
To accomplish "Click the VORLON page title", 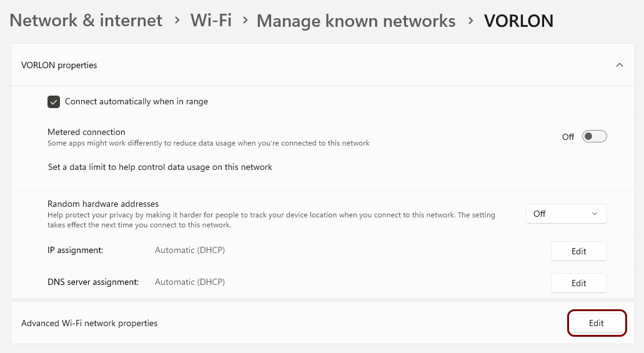I will point(519,21).
